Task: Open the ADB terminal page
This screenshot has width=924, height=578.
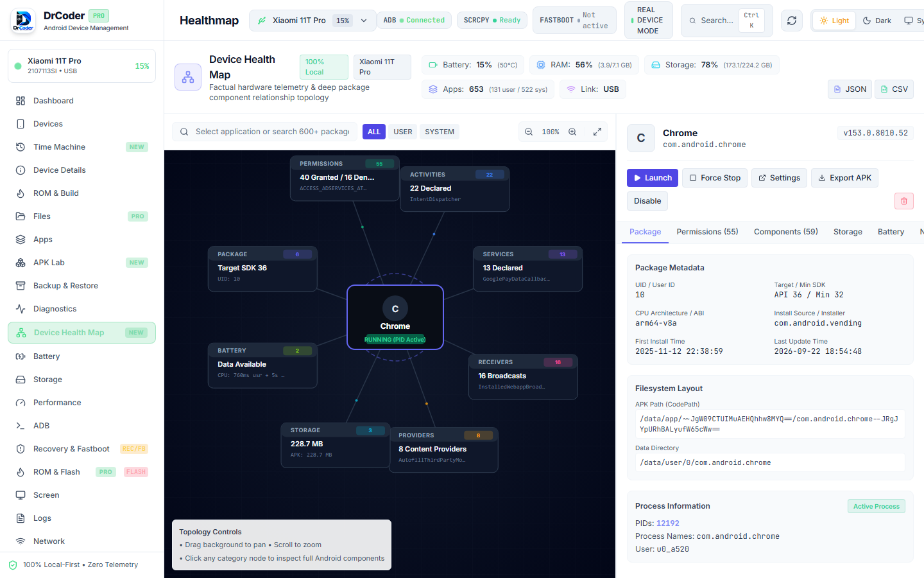Action: point(81,426)
